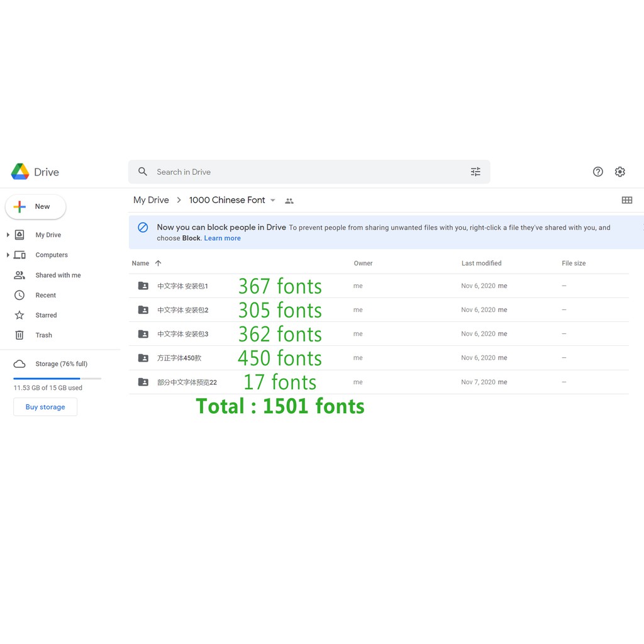Switch to grid layout view
Screen dimensions: 644x644
click(x=626, y=200)
